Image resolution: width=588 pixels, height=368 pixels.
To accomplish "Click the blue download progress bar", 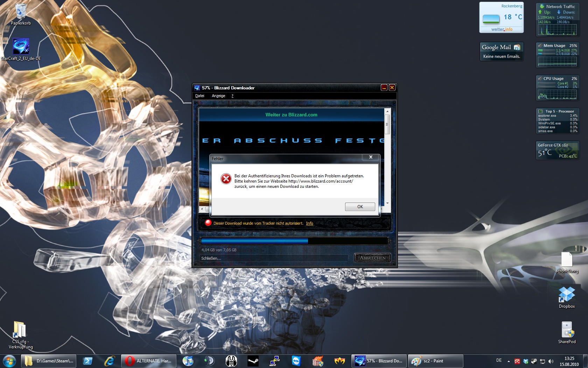I will tap(254, 241).
